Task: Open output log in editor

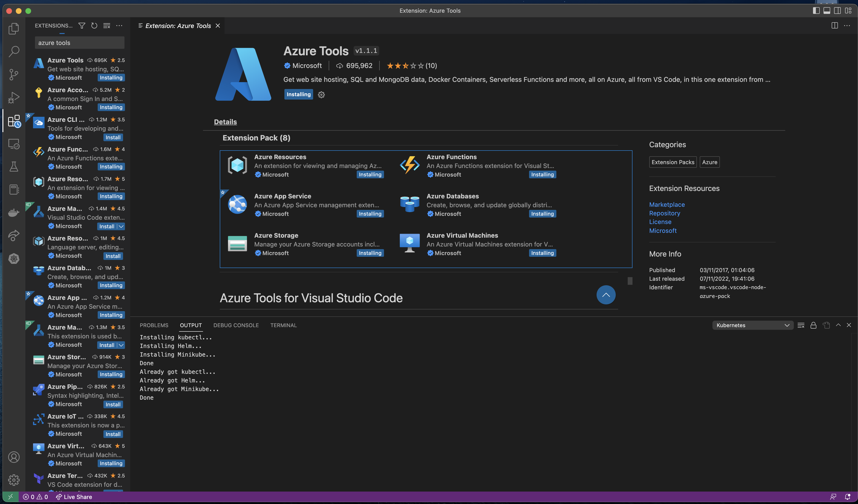Action: pos(826,325)
